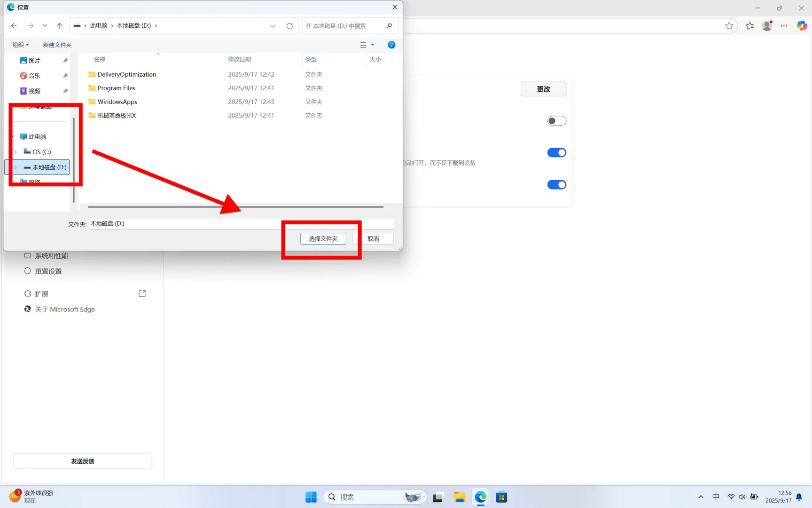The height and width of the screenshot is (508, 812).
Task: Refresh the current folder view
Action: click(290, 26)
